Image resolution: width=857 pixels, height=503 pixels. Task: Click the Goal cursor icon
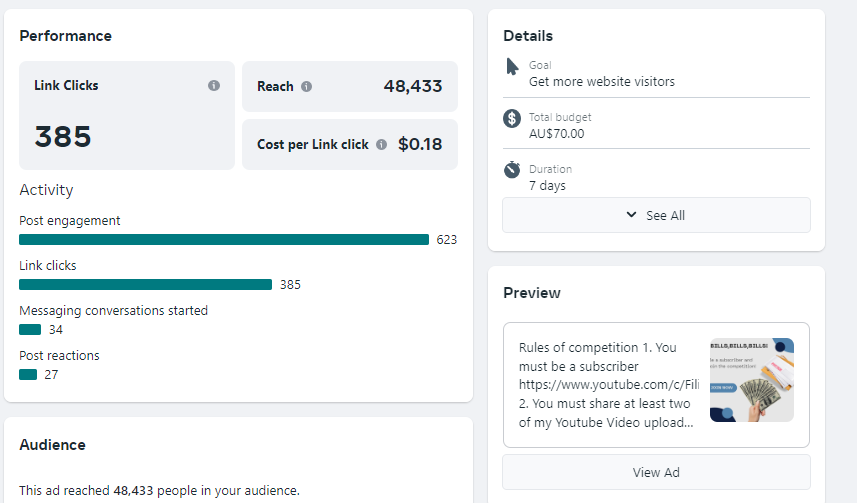pos(513,67)
